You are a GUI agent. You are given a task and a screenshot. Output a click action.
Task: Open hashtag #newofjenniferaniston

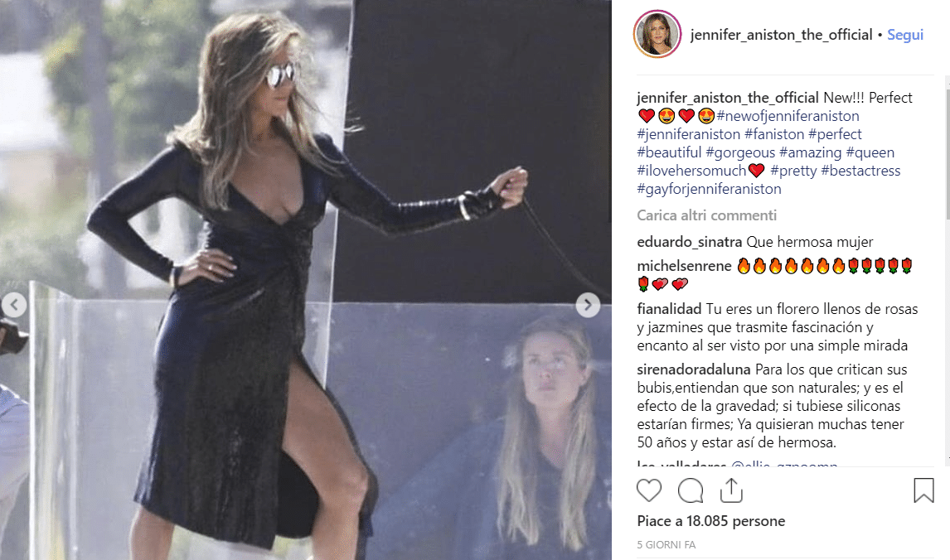[788, 116]
